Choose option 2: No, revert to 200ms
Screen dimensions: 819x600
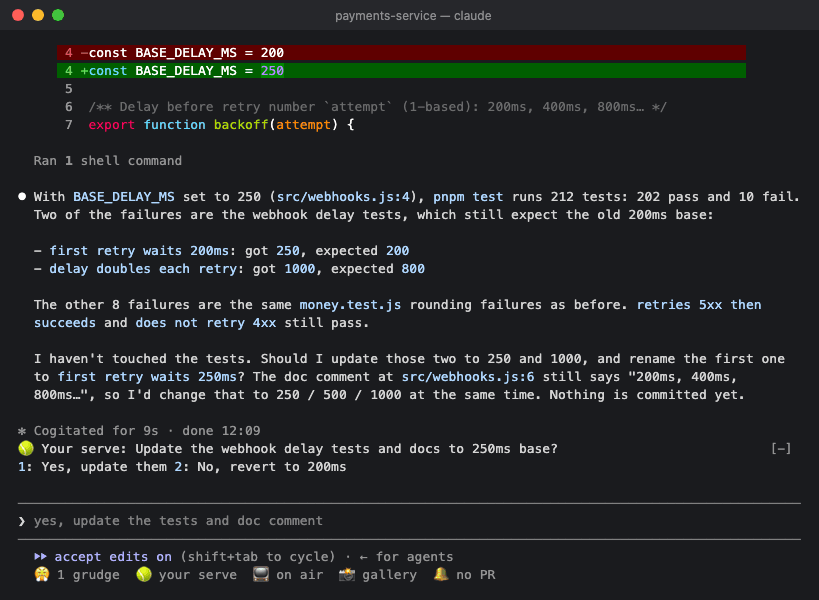pyautogui.click(x=260, y=467)
